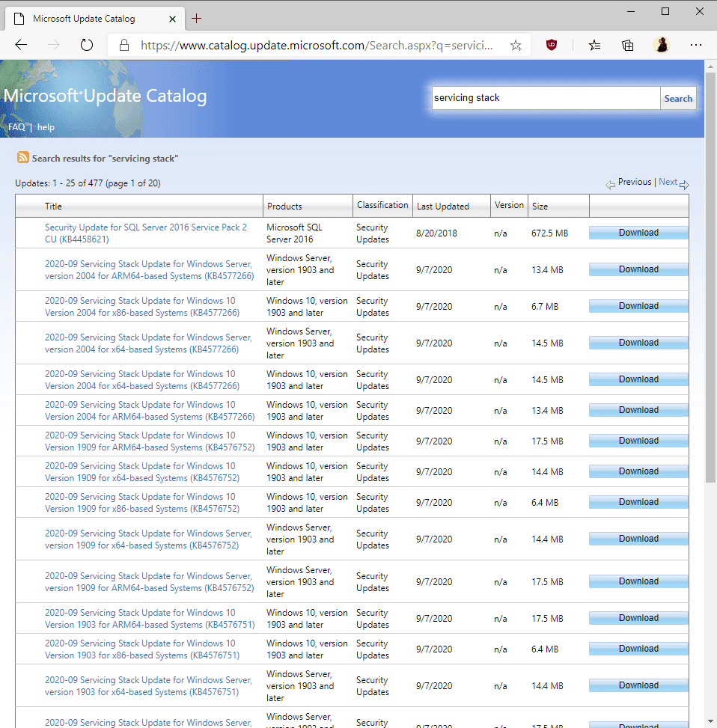Download Windows 10 1909 x64 KB4576752
The height and width of the screenshot is (728, 717).
638,471
